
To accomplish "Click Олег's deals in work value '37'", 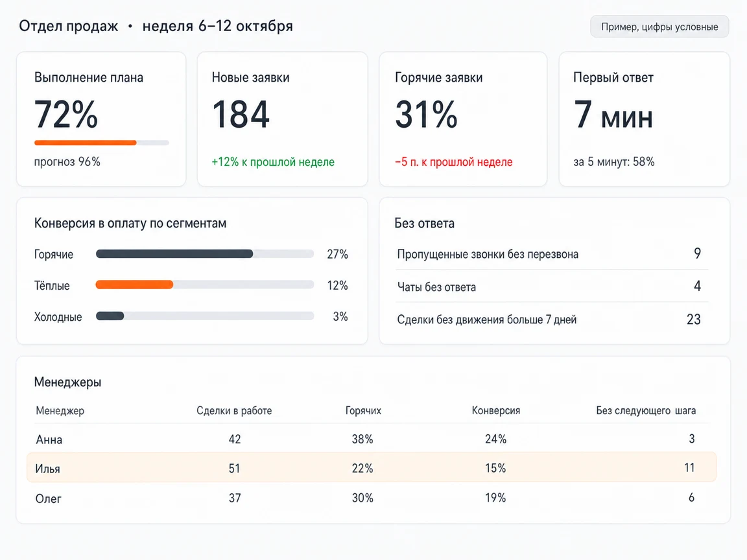I will click(x=234, y=498).
